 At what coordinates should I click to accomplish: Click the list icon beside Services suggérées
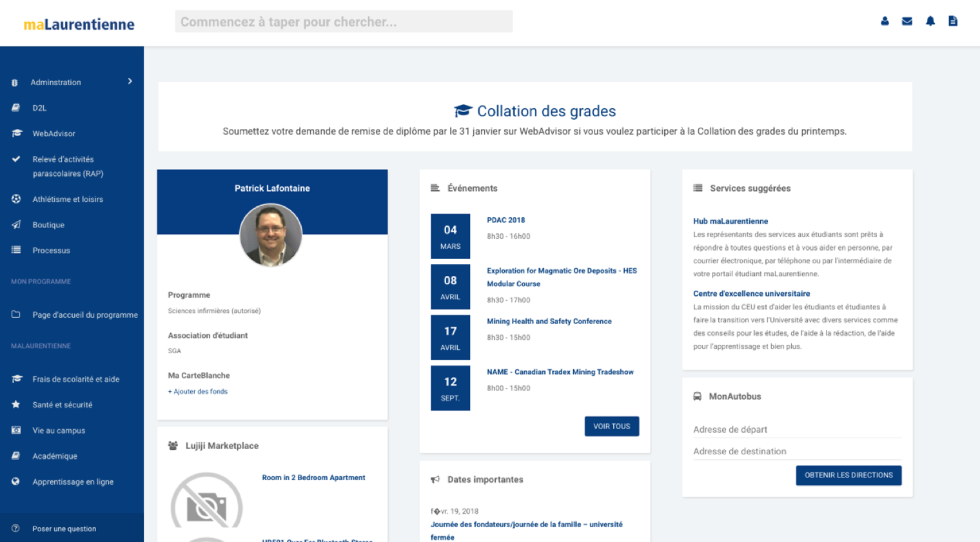coord(698,188)
